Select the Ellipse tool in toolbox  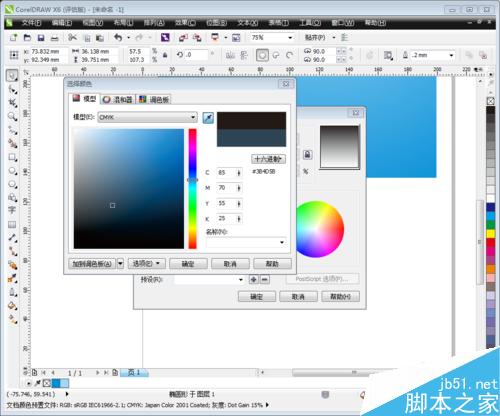[12, 171]
